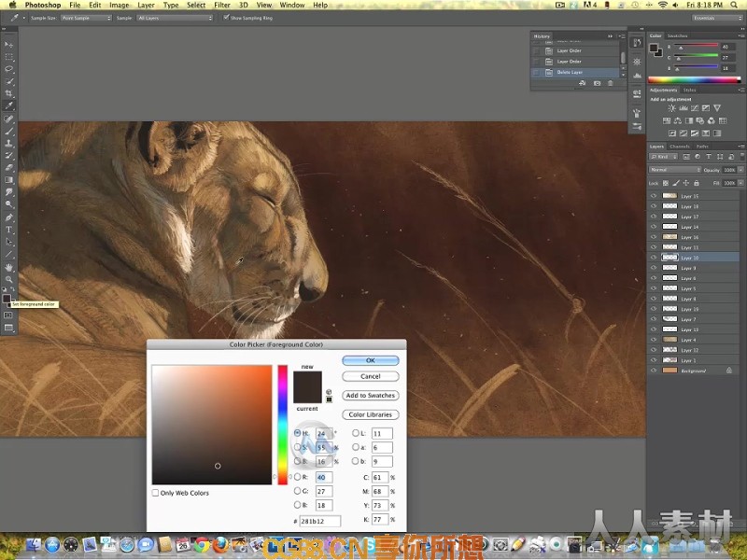The width and height of the screenshot is (747, 560).
Task: Switch to the Styles tab
Action: [689, 90]
